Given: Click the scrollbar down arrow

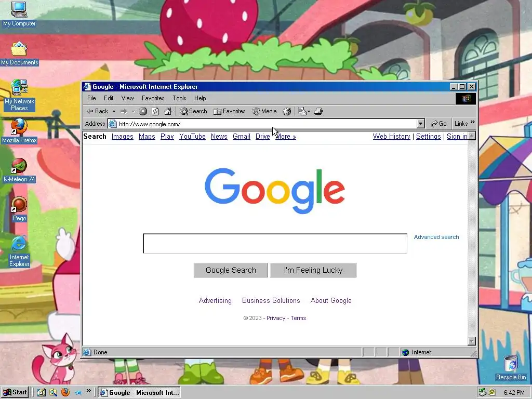Looking at the screenshot, I should [x=472, y=341].
